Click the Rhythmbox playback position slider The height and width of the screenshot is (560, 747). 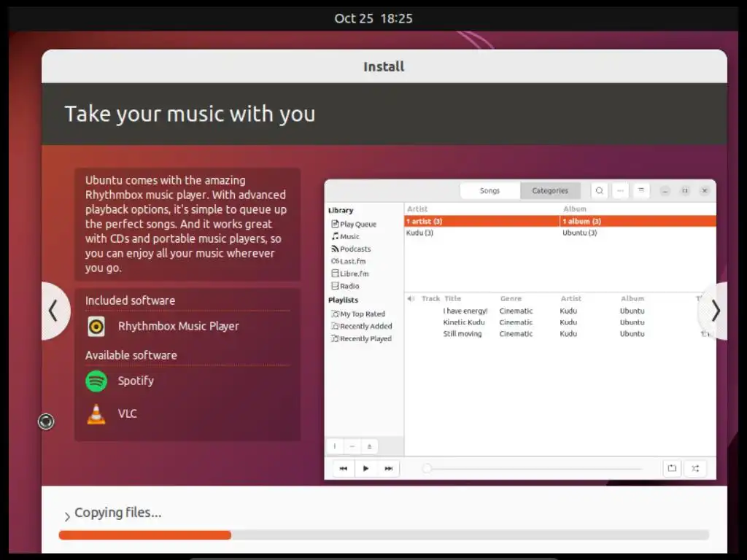click(x=532, y=469)
